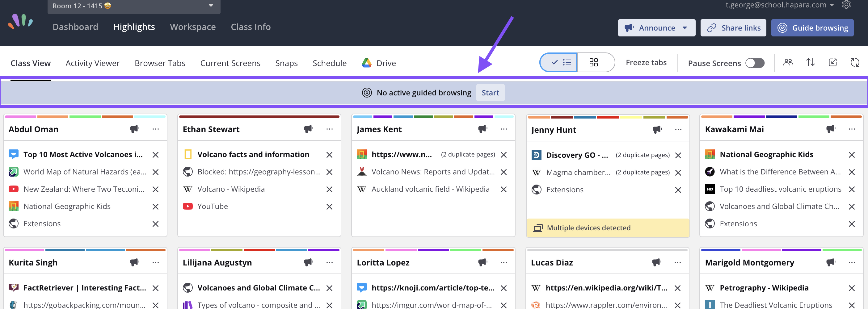The height and width of the screenshot is (309, 868).
Task: Open Kawakami Mai's more options menu
Action: 852,129
